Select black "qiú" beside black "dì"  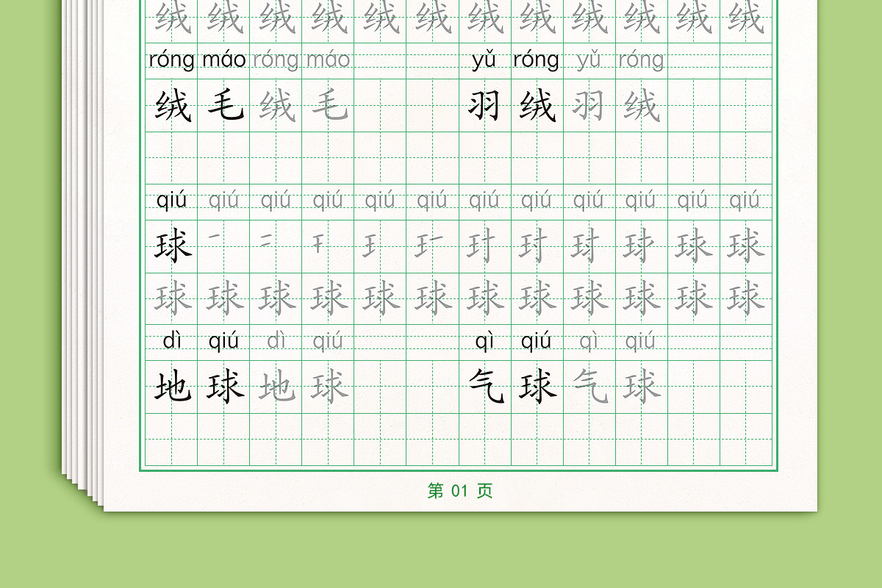[223, 342]
